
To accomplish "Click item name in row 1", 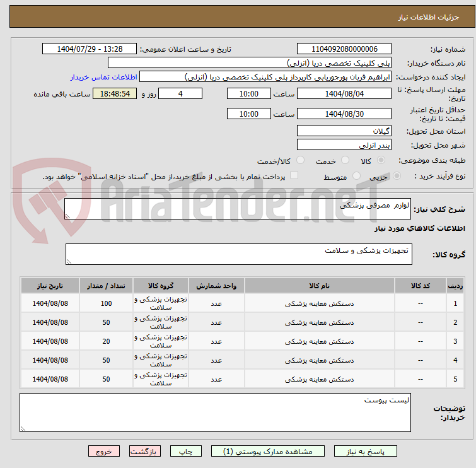I will (320, 303).
